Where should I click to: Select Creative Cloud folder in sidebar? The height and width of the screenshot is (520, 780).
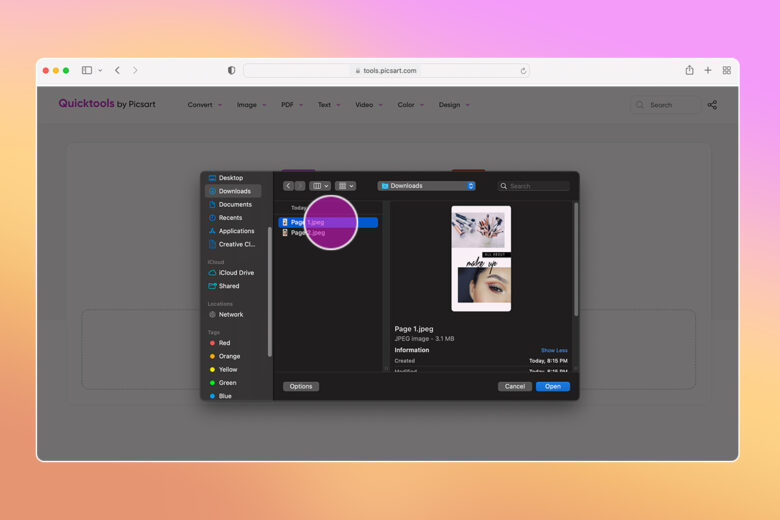click(232, 244)
